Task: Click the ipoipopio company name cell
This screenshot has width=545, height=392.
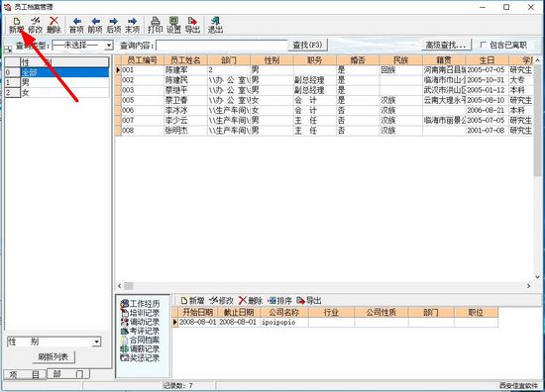Action: 283,322
